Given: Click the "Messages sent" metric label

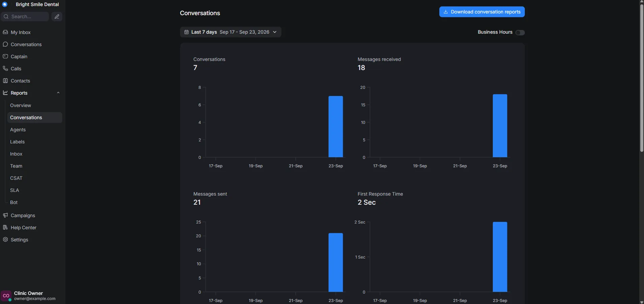Looking at the screenshot, I should click(210, 194).
